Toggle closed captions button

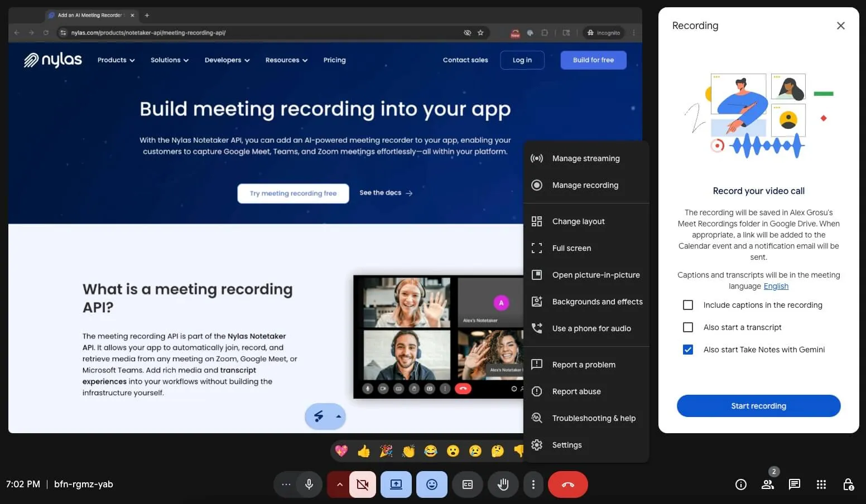(468, 484)
